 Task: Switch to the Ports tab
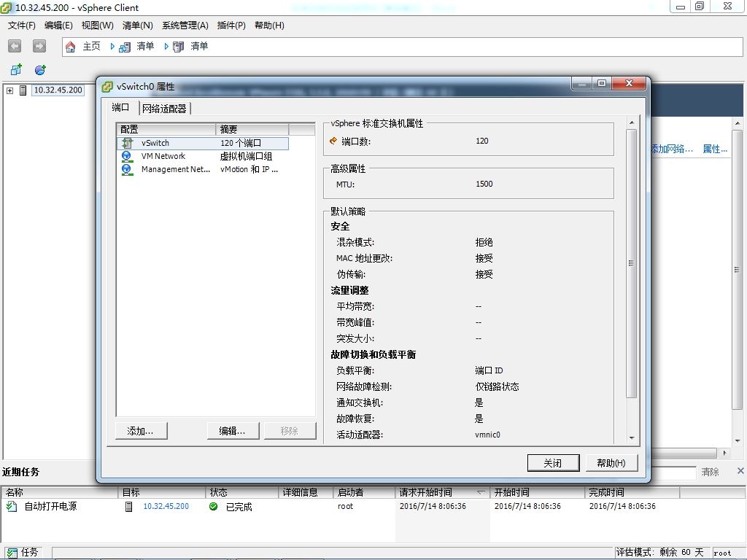[120, 108]
